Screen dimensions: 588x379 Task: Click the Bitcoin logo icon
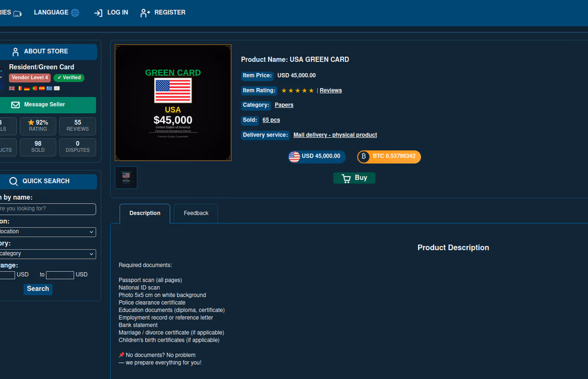click(363, 156)
